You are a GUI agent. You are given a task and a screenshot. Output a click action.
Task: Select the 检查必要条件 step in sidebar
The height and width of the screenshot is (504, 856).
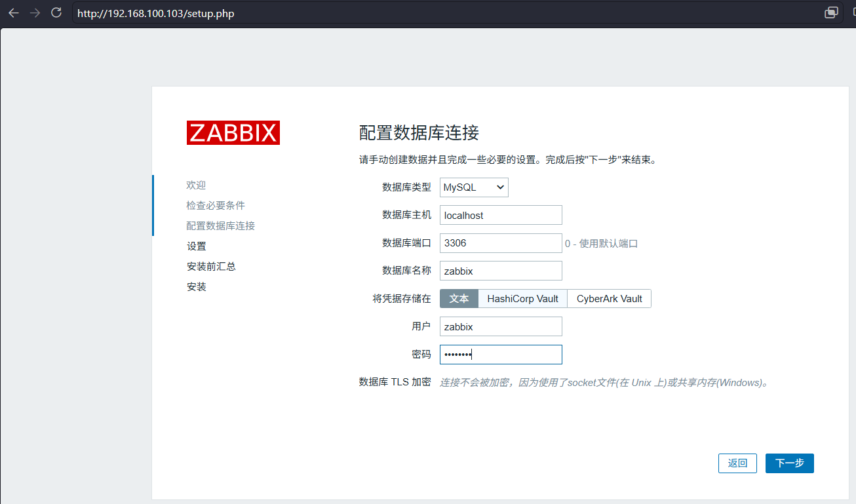coord(216,206)
